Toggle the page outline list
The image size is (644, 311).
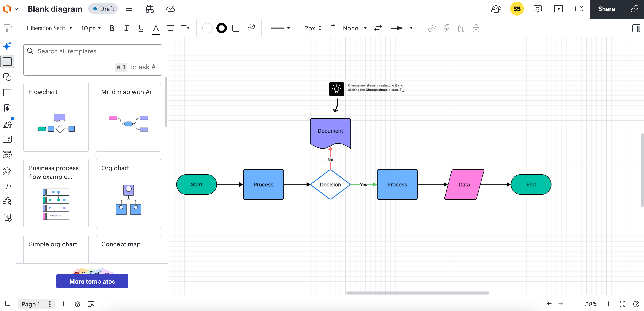click(8, 304)
